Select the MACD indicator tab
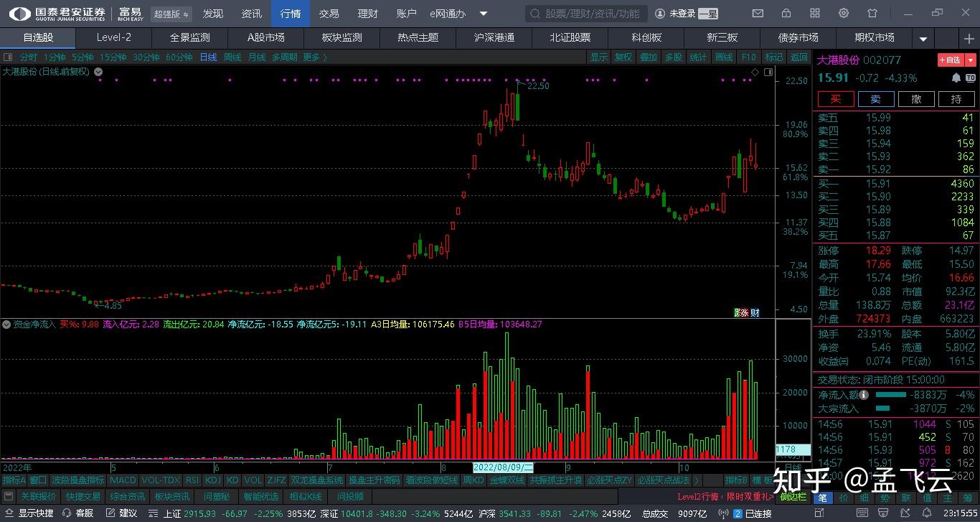Screen dimensions: 980x522 (123, 480)
